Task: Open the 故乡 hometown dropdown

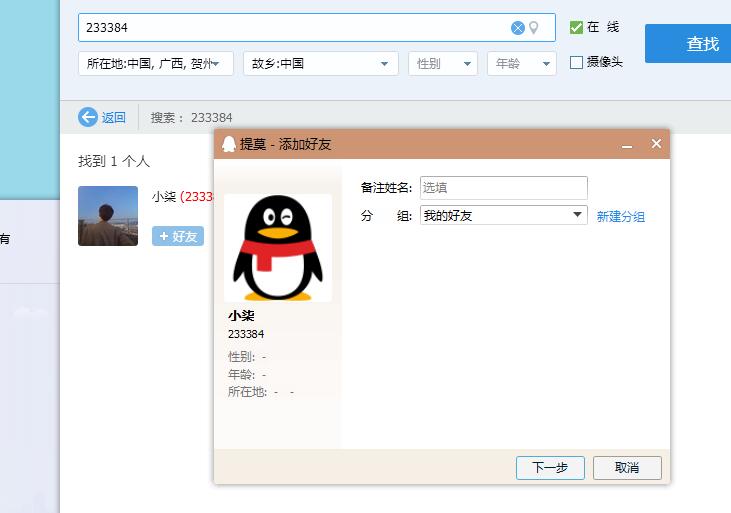Action: 321,64
